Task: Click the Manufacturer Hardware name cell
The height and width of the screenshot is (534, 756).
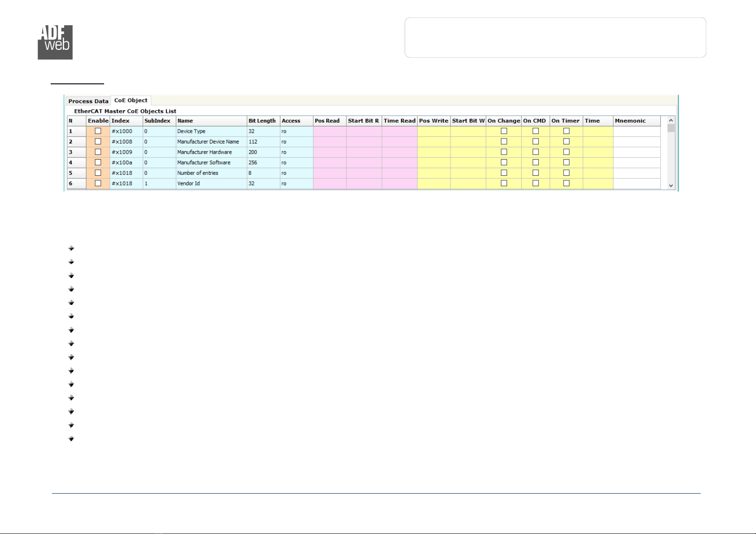Action: point(211,152)
